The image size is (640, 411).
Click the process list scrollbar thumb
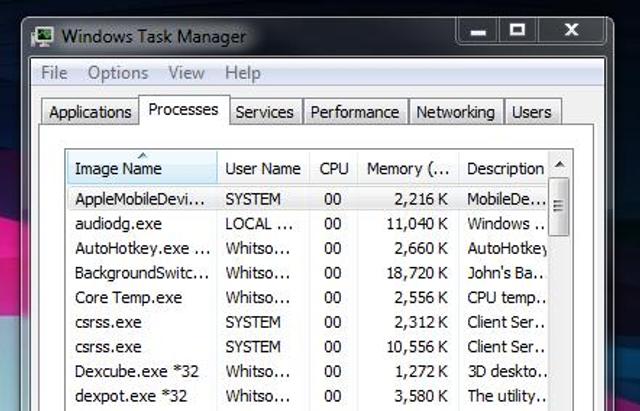tap(558, 207)
